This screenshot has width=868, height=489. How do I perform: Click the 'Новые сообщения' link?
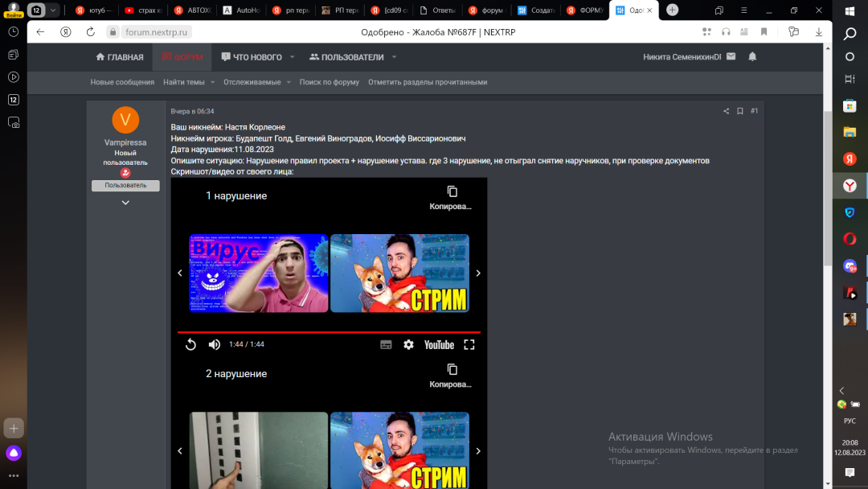(x=122, y=82)
